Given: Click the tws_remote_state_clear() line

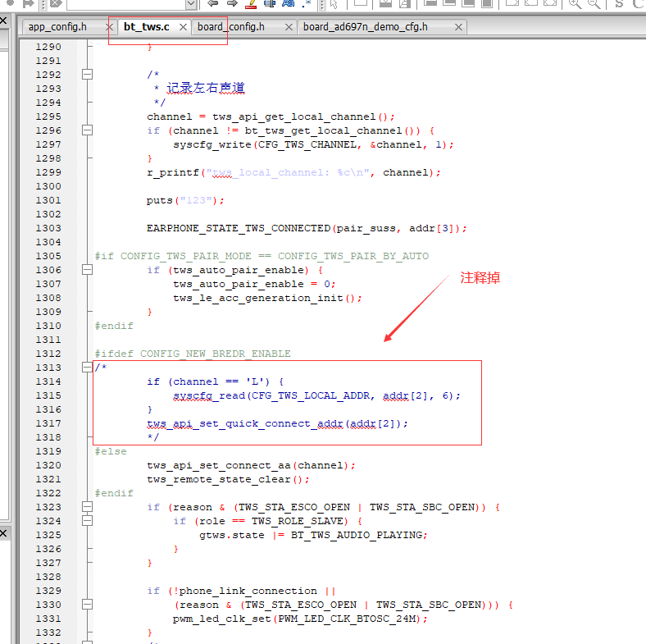Looking at the screenshot, I should (x=228, y=479).
